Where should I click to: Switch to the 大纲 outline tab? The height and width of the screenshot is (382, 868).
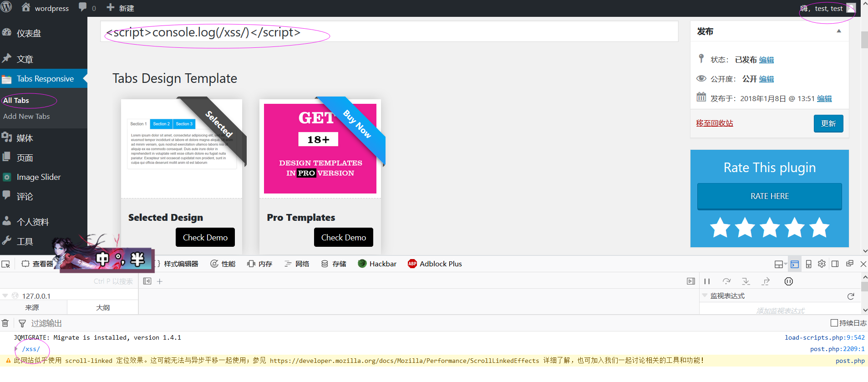click(103, 307)
